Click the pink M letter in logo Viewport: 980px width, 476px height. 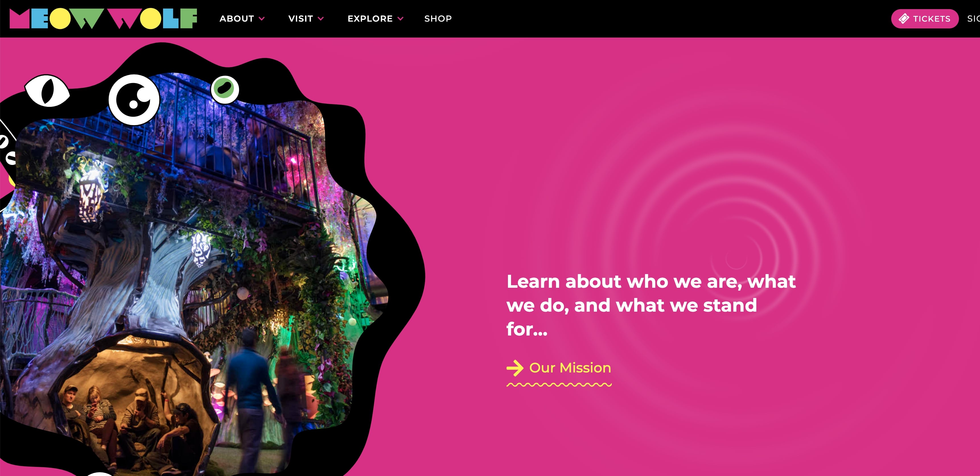pyautogui.click(x=19, y=19)
